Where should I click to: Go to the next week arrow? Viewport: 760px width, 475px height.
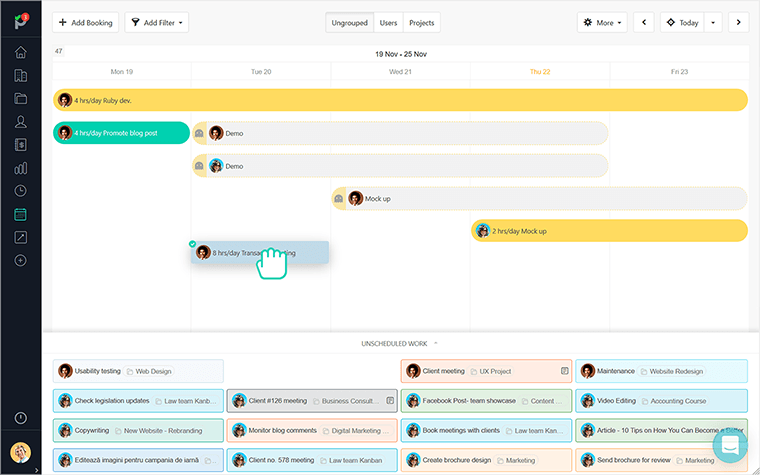[x=739, y=22]
